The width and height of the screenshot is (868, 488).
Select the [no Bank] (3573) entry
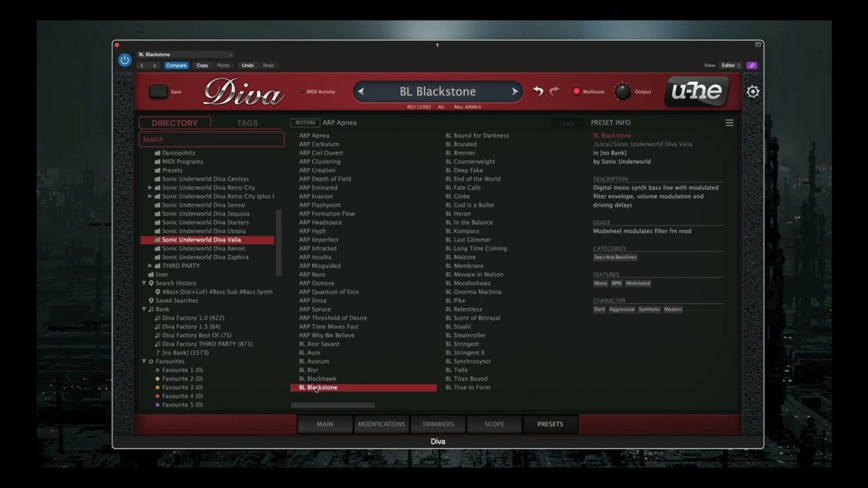(x=185, y=352)
